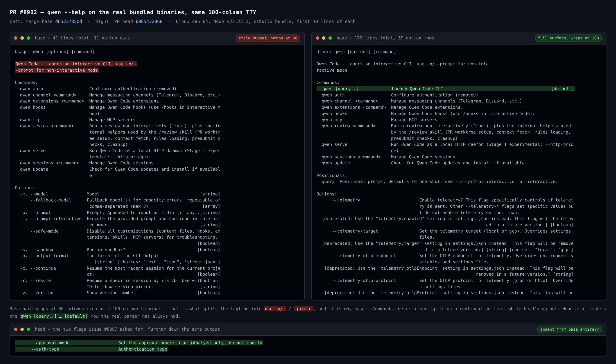Viewport: 616px width, 364px height.
Task: Click the "Positionals:" heading in head pane
Action: pyautogui.click(x=332, y=176)
